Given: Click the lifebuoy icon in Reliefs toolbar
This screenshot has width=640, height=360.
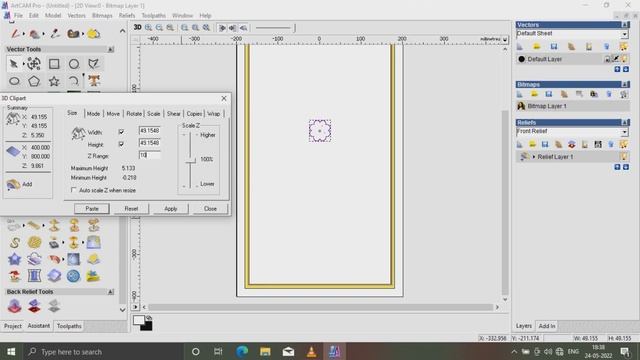Looking at the screenshot, I should (571, 144).
